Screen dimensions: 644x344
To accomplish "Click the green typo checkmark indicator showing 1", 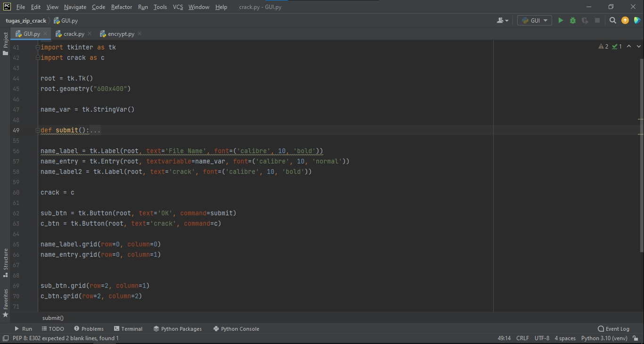I will pyautogui.click(x=617, y=47).
